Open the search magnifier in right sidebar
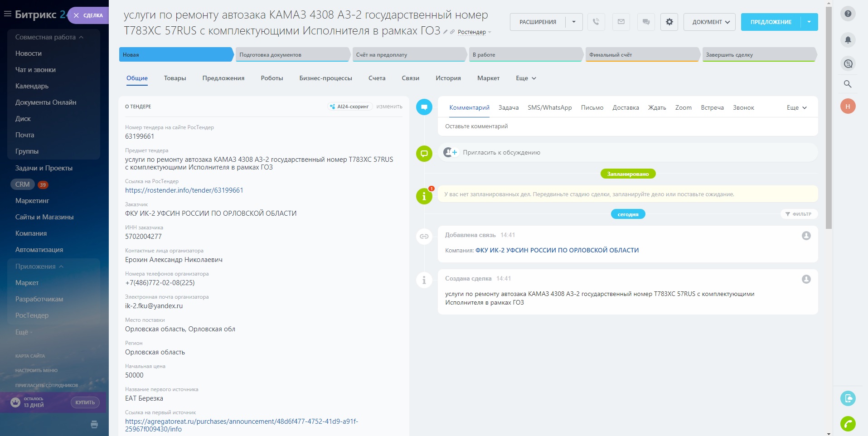This screenshot has width=868, height=436. (848, 84)
